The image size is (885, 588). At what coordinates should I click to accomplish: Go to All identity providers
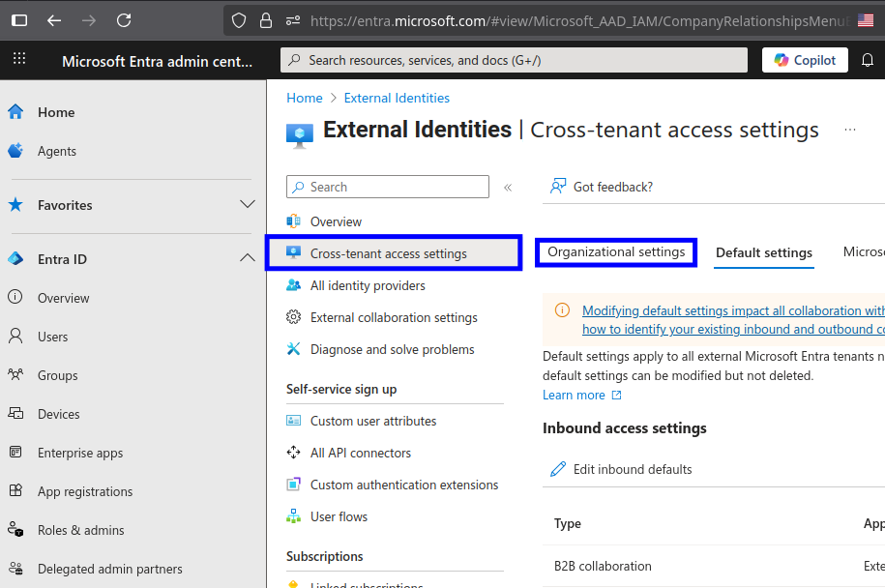(368, 285)
